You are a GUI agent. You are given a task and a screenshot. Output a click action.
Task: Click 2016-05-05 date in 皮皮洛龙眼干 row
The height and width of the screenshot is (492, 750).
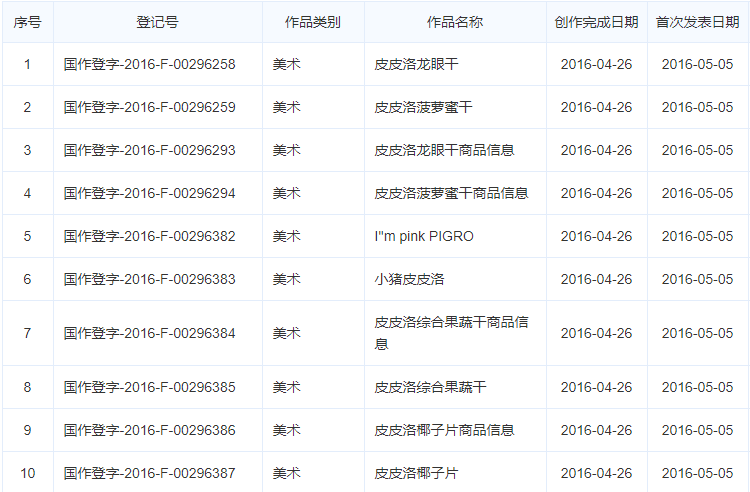click(x=697, y=64)
